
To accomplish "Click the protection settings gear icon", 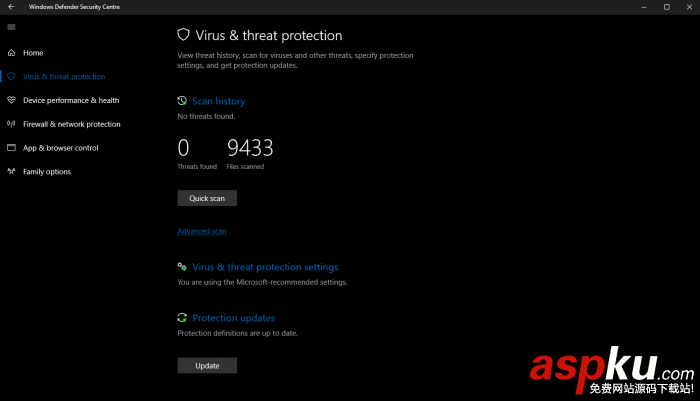I will click(x=182, y=267).
